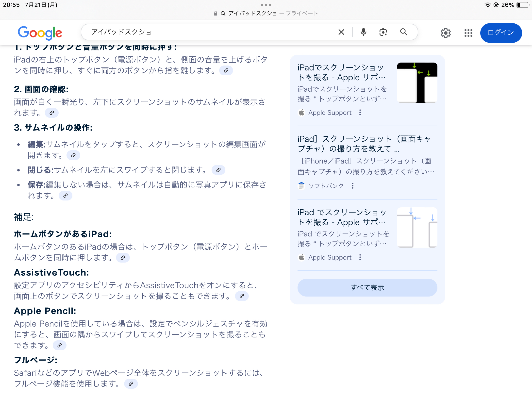This screenshot has width=532, height=399.
Task: Click the すべて表示 button
Action: [x=367, y=288]
